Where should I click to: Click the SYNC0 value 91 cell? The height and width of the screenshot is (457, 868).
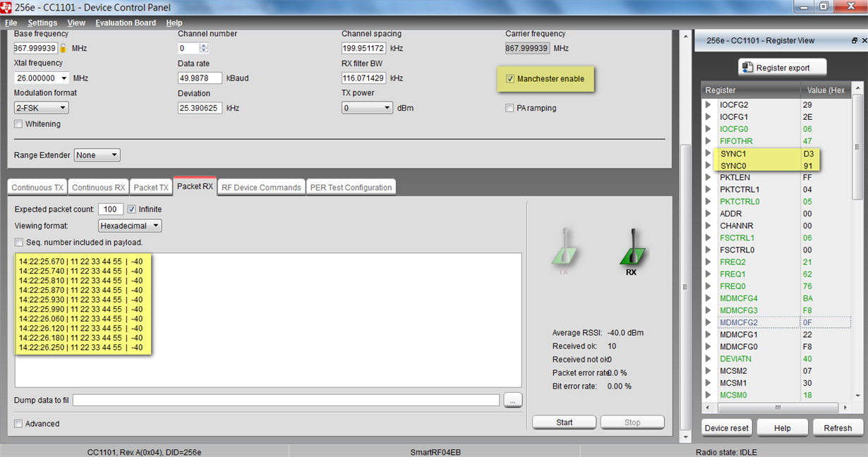click(808, 166)
